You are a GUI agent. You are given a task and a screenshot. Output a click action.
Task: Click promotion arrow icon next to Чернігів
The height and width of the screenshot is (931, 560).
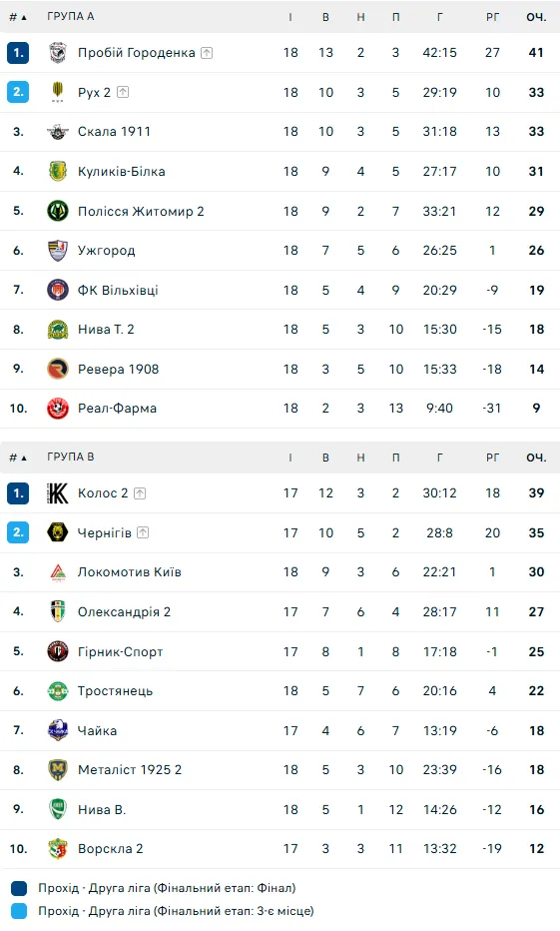pos(143,532)
